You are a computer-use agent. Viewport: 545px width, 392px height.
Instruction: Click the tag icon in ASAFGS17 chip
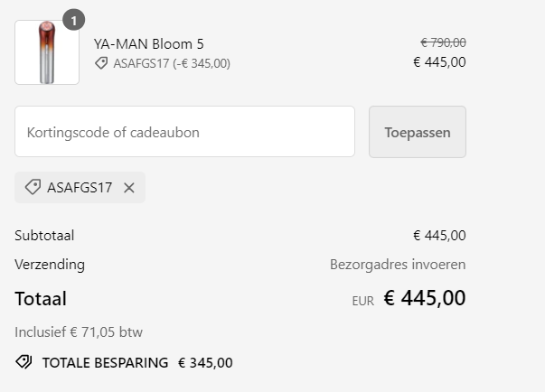click(x=33, y=188)
